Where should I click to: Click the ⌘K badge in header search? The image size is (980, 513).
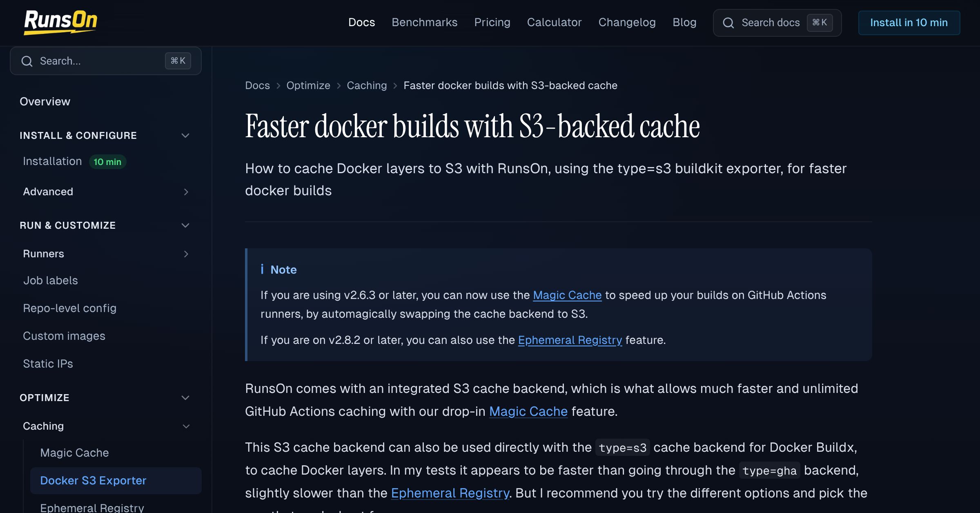(x=820, y=23)
